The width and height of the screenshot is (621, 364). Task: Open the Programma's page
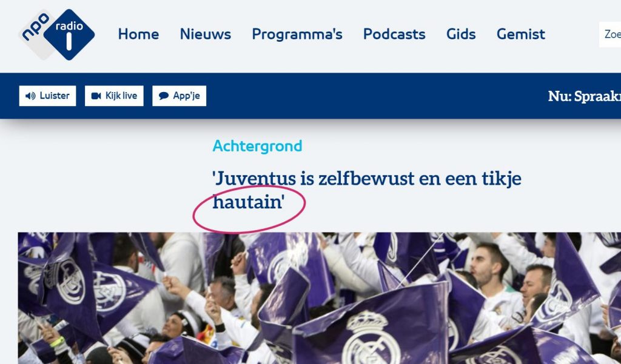tap(297, 35)
